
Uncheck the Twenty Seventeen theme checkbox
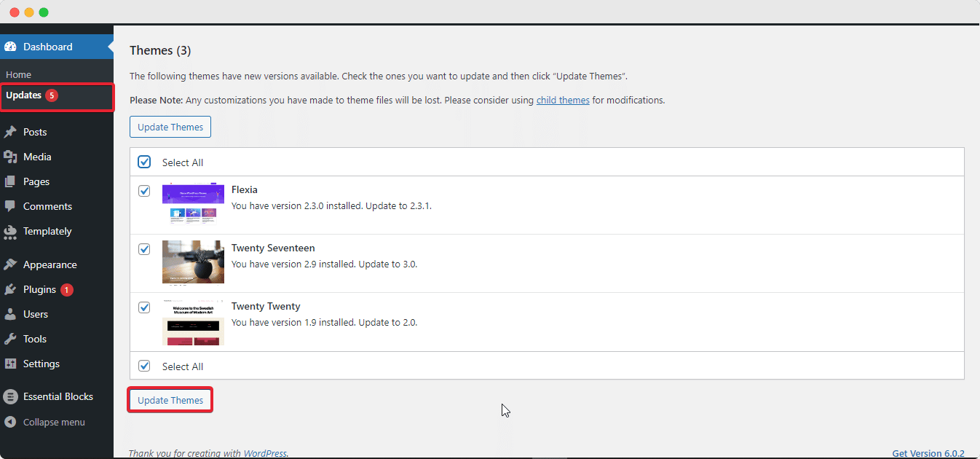[144, 249]
